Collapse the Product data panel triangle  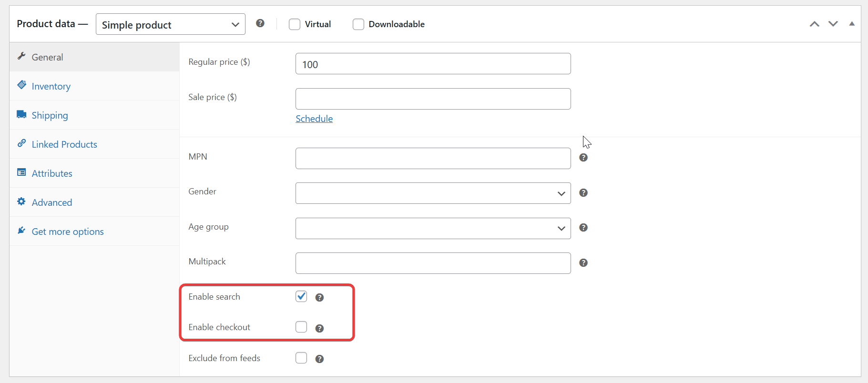click(x=851, y=24)
